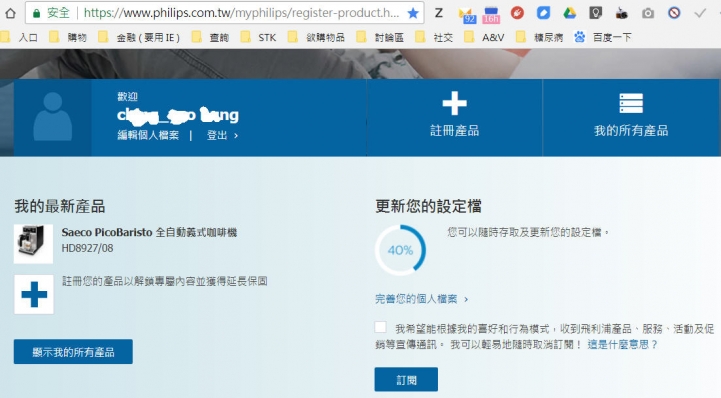Click the 顯示我的所有產品 button

coord(73,352)
